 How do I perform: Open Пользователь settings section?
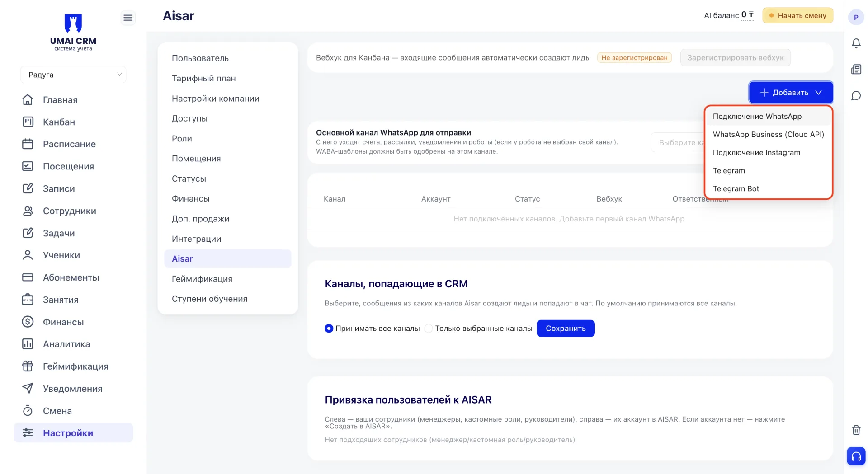(x=228, y=58)
